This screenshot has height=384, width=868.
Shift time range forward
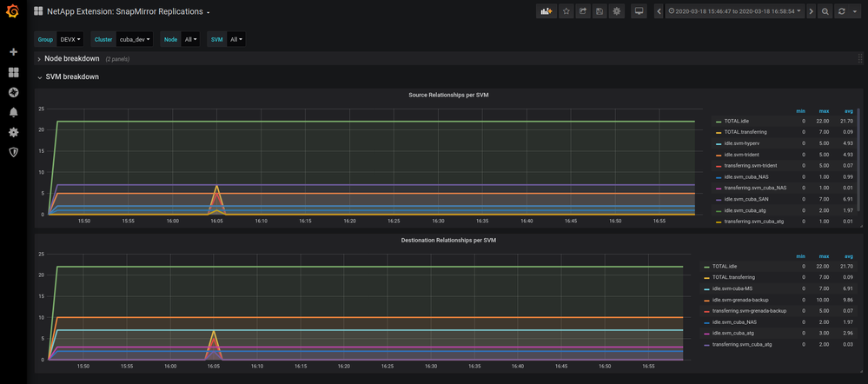click(811, 11)
